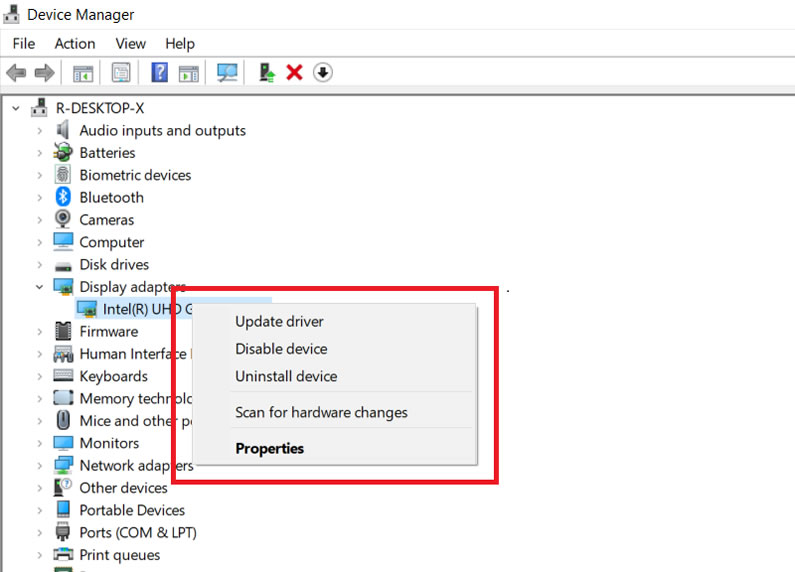Click the blue Help question mark icon
Screen dimensions: 795x572
pyautogui.click(x=160, y=73)
